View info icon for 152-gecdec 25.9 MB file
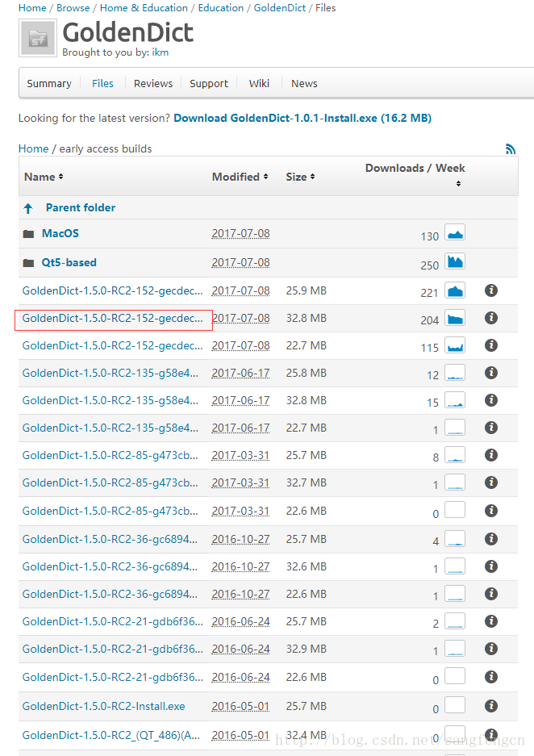Image resolution: width=534 pixels, height=756 pixels. pyautogui.click(x=491, y=290)
